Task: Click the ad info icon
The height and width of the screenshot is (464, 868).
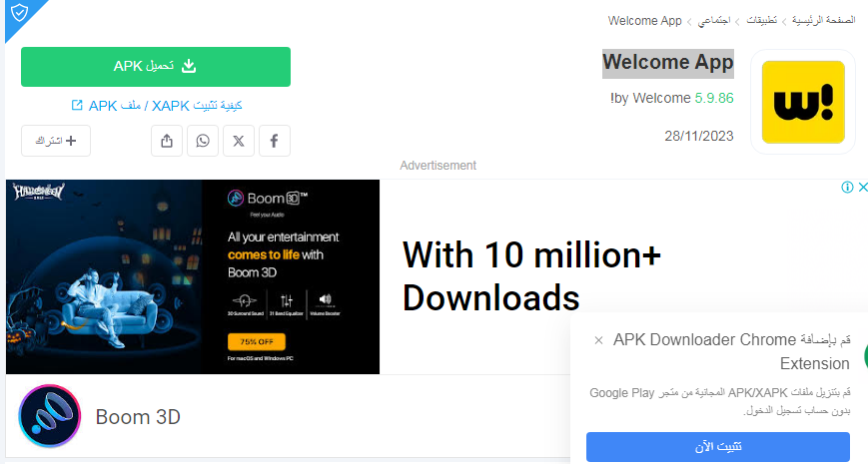Action: [846, 188]
